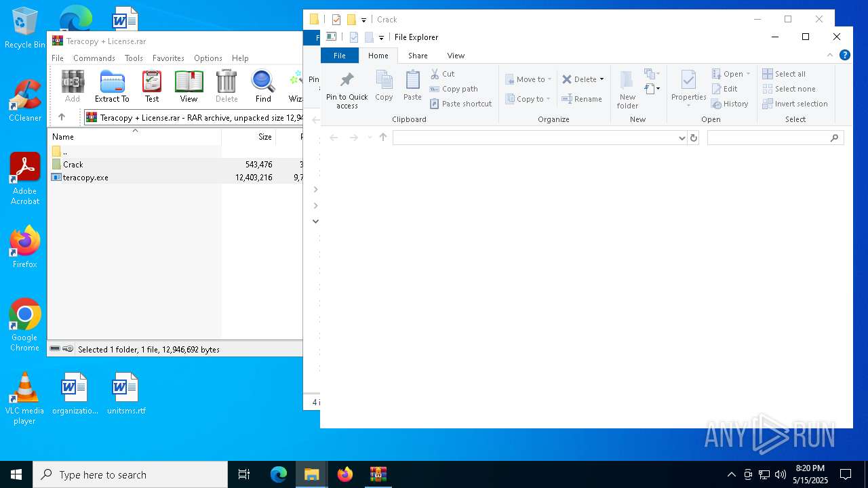Screen dimensions: 868x488
Task: Click the Up arrow in Explorer navigation
Action: click(383, 138)
